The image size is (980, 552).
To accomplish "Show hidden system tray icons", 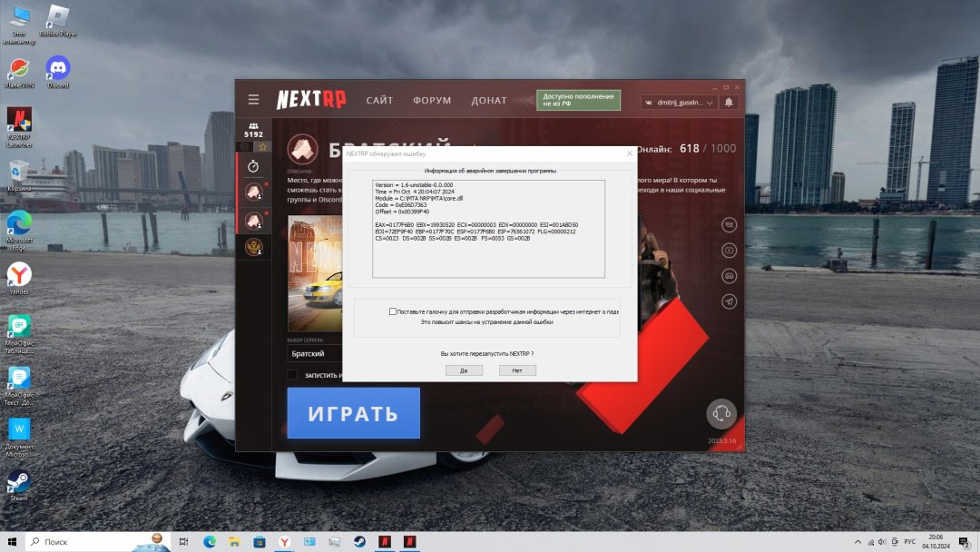I will [857, 542].
